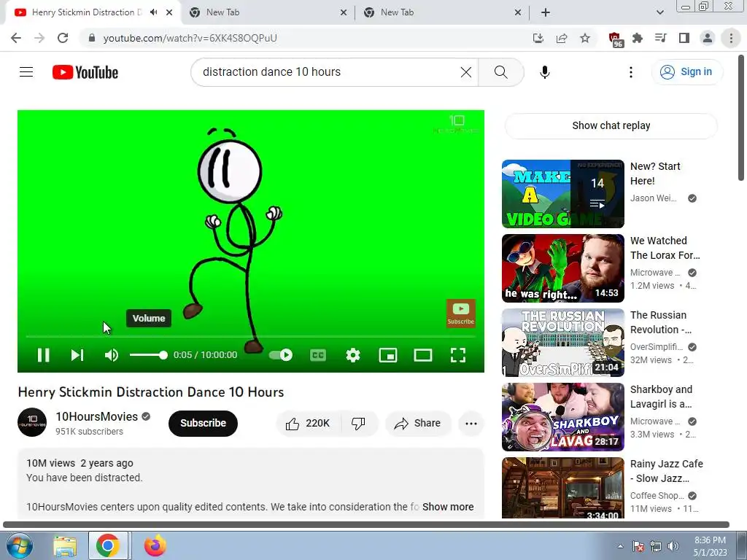Bookmark this page with the star
The image size is (747, 560).
tap(585, 38)
